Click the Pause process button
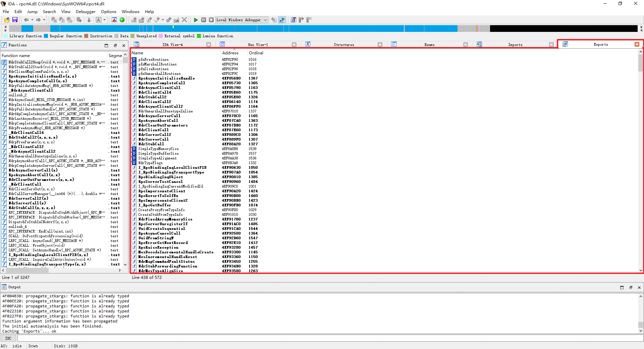 [204, 20]
